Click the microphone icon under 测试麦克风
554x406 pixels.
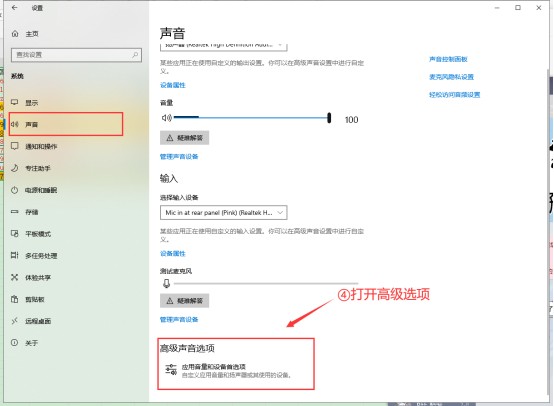click(166, 283)
